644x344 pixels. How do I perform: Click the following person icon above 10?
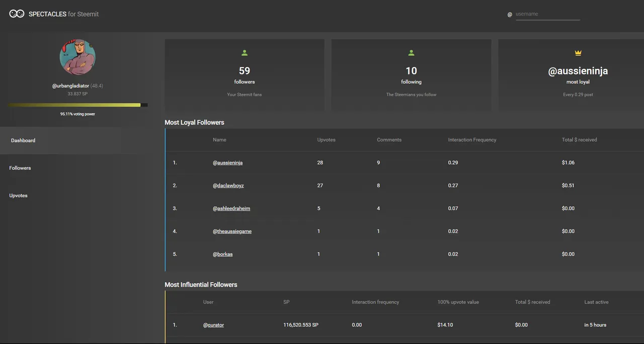[x=411, y=53]
